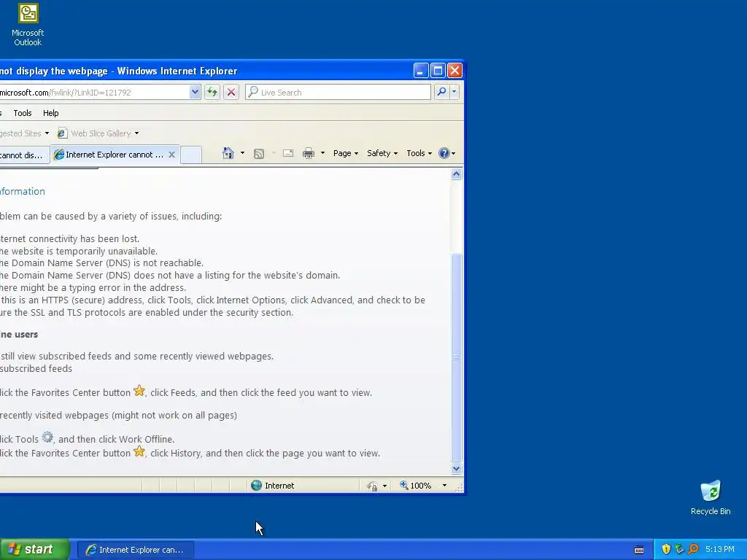747x560 pixels.
Task: Expand the Web Slice Gallery dropdown arrow
Action: pos(136,133)
